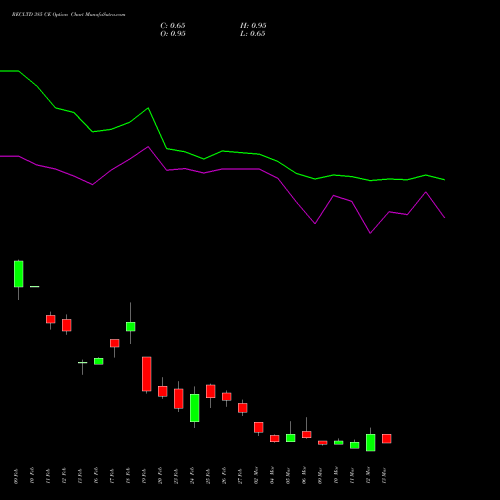Click the small red candle above 26 Feb
The width and height of the screenshot is (500, 500).
click(227, 396)
